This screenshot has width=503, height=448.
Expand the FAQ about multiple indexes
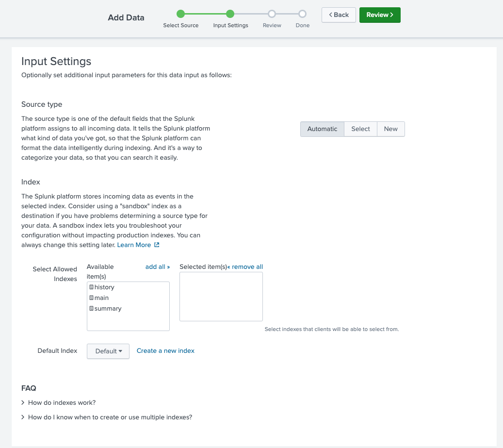[x=110, y=417]
